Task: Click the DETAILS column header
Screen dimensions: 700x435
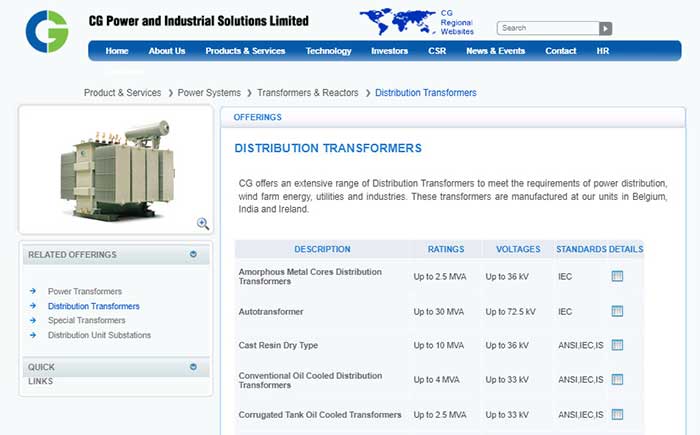Action: pos(626,249)
